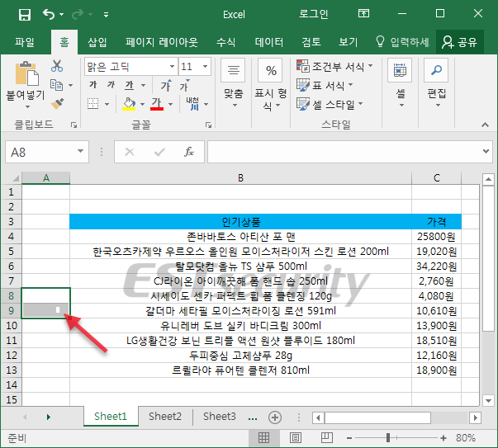Switch to the 페이지 레이아웃 tab
The image size is (498, 448).
coord(161,42)
